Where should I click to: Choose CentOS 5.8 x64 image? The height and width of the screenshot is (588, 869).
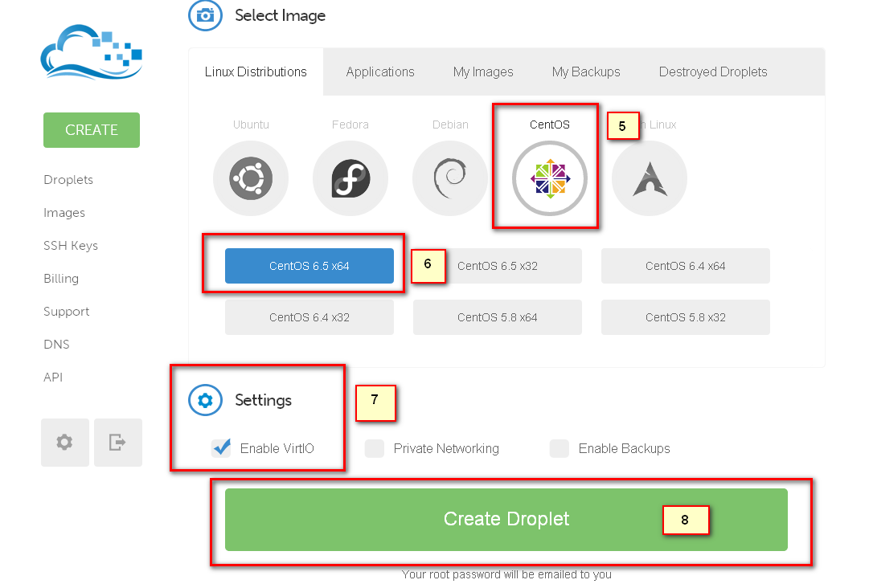point(498,317)
